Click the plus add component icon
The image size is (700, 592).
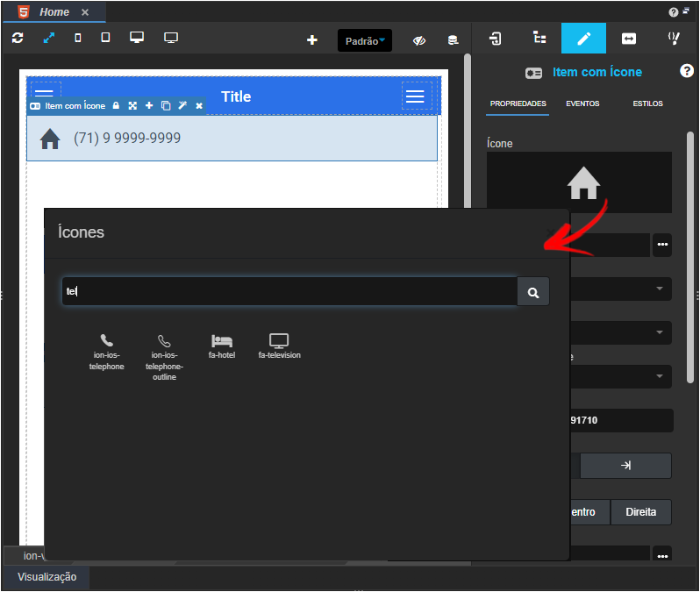312,40
